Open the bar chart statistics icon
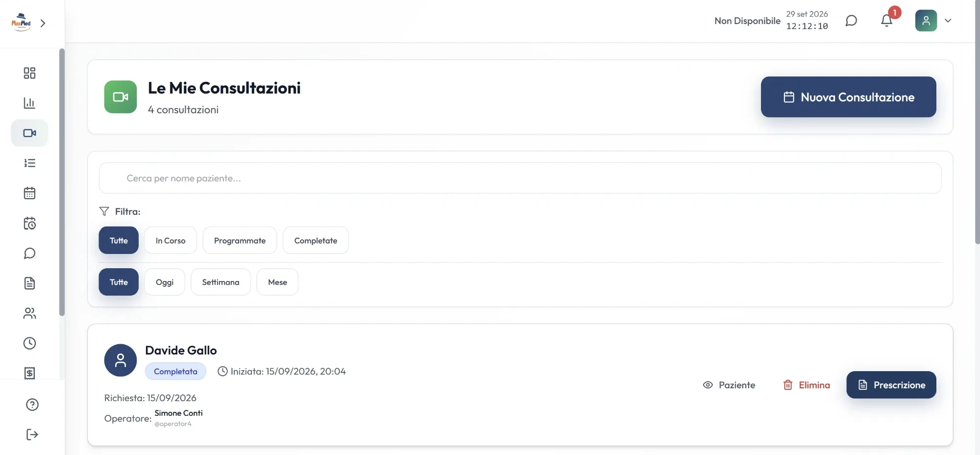The height and width of the screenshot is (455, 980). [29, 103]
